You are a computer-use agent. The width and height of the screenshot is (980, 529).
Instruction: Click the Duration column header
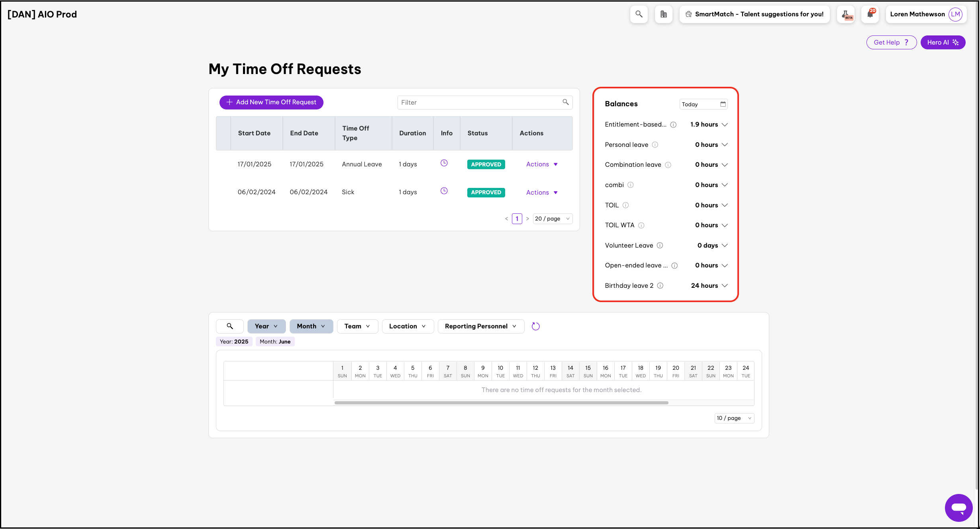(412, 133)
